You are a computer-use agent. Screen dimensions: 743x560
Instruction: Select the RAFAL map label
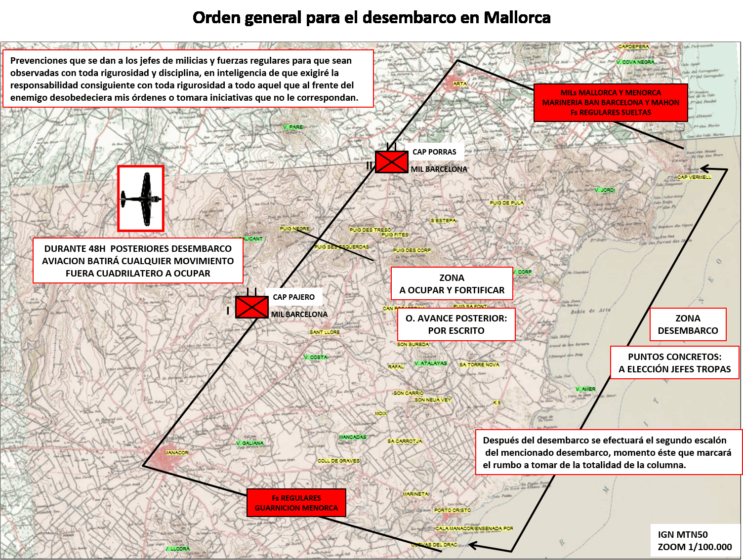[x=396, y=366]
